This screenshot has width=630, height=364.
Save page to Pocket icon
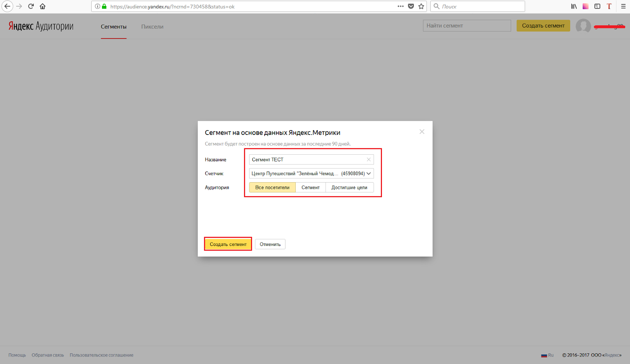(411, 6)
